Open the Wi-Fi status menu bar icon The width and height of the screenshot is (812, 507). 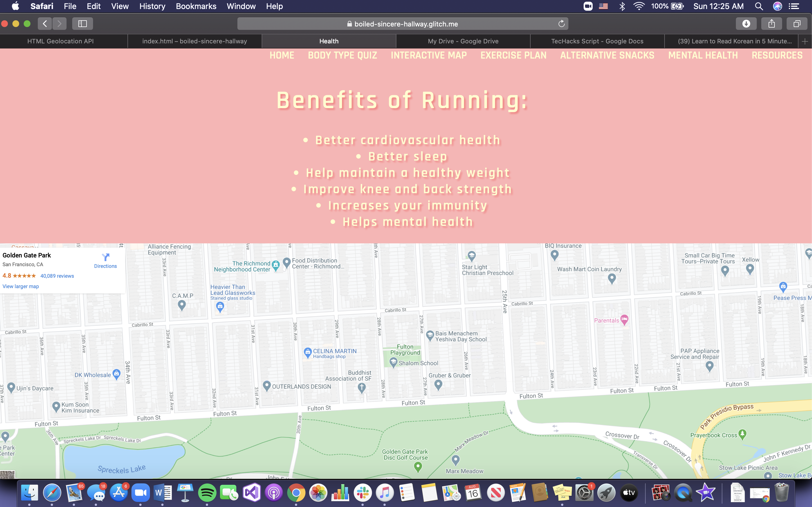(639, 6)
